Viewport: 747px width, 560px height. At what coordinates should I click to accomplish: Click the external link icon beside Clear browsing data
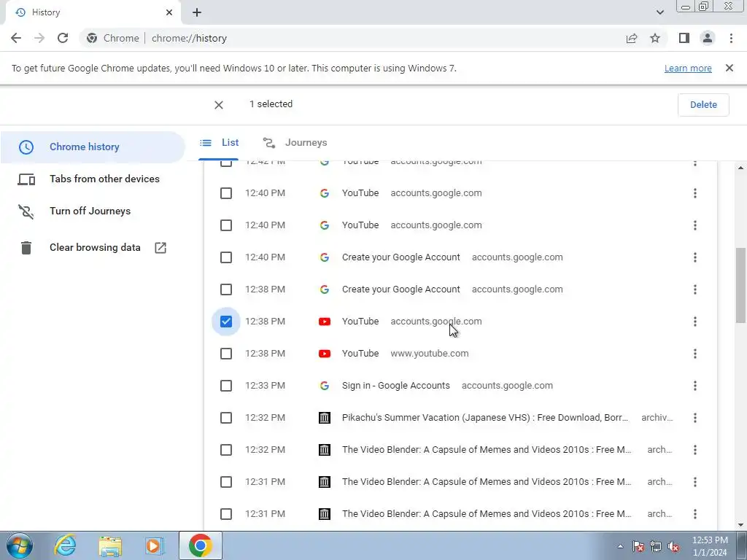[x=160, y=248]
